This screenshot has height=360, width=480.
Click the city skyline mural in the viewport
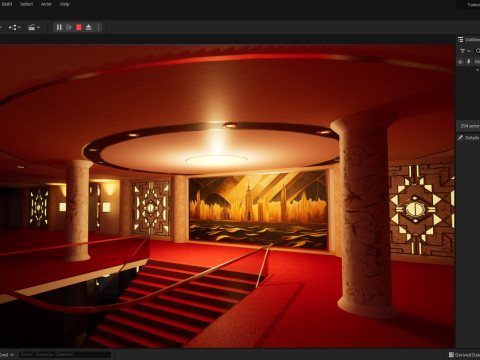coord(258,210)
